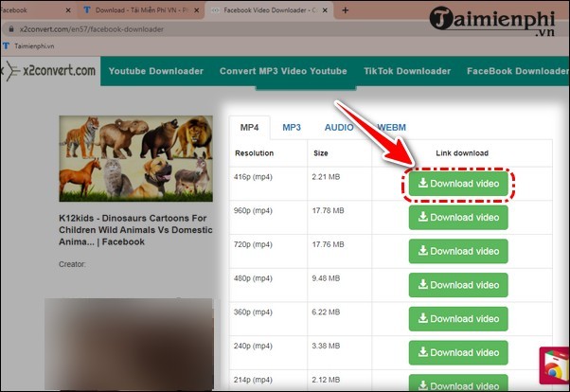The image size is (570, 392).
Task: Download video in 960p (mp4)
Action: click(x=458, y=218)
